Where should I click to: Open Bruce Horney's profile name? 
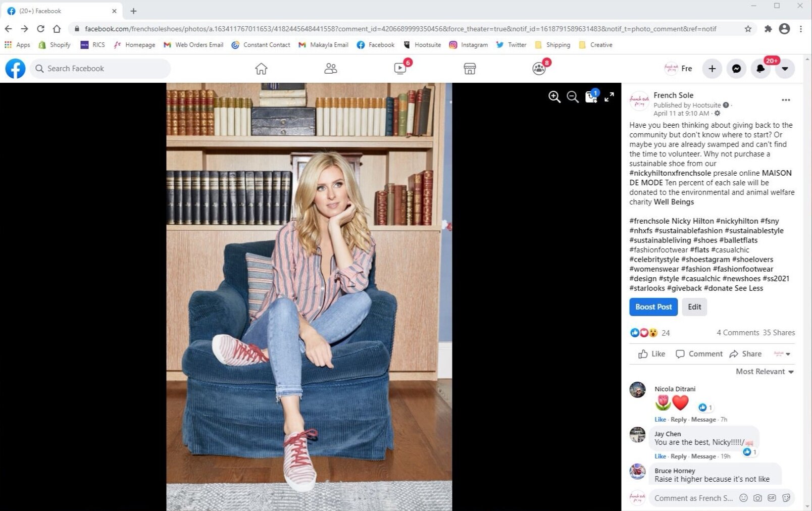tap(675, 471)
